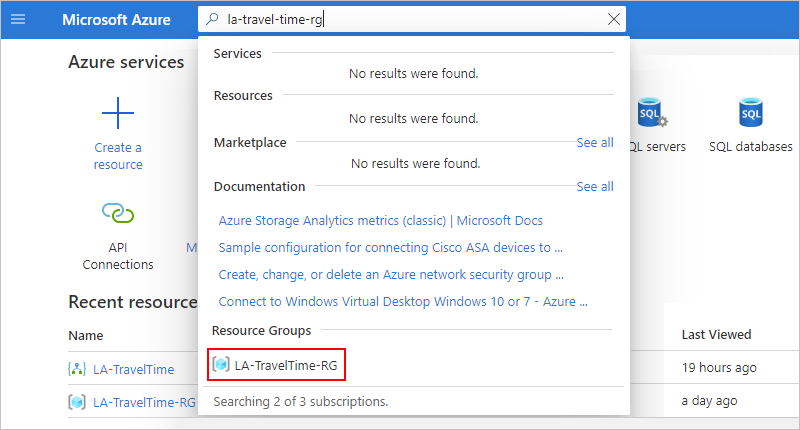Open the Create a resource link
800x430 pixels.
[x=118, y=156]
